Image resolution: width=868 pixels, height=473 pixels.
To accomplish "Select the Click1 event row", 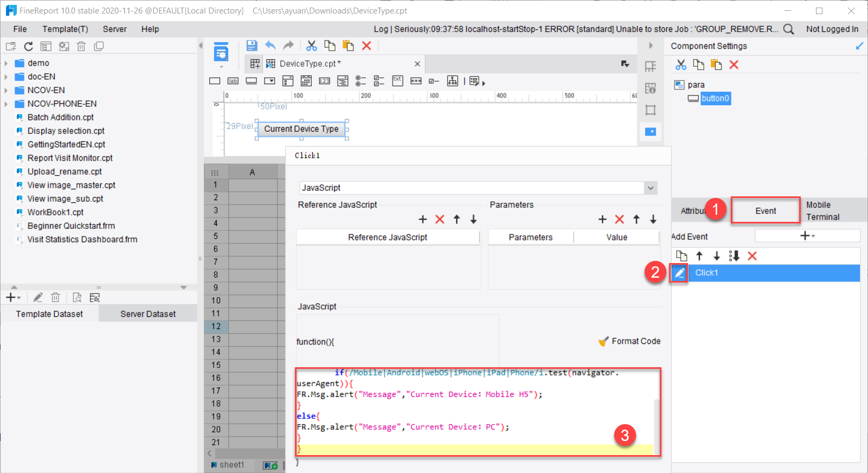I will (x=766, y=273).
